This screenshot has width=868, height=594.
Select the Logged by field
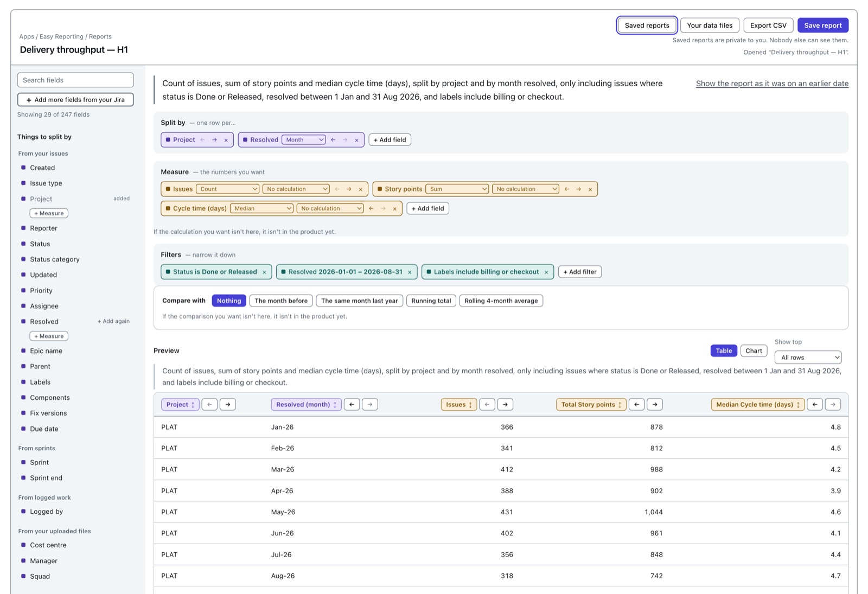(46, 512)
